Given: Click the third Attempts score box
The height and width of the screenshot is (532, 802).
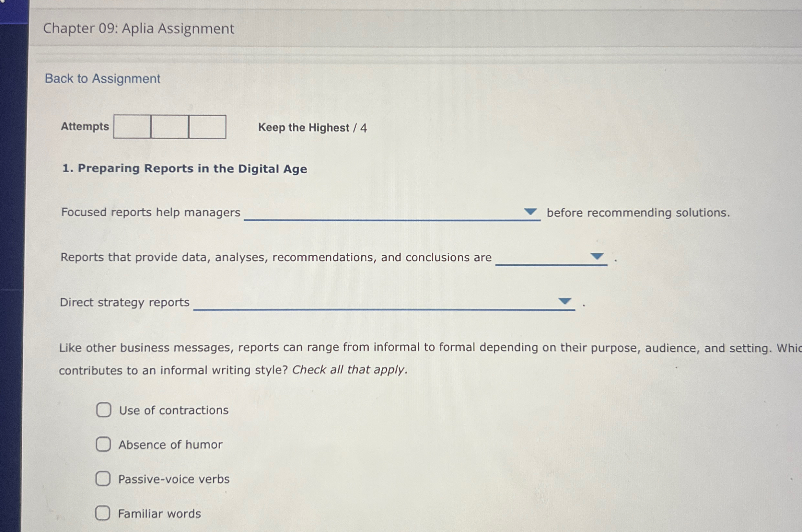Looking at the screenshot, I should (207, 128).
